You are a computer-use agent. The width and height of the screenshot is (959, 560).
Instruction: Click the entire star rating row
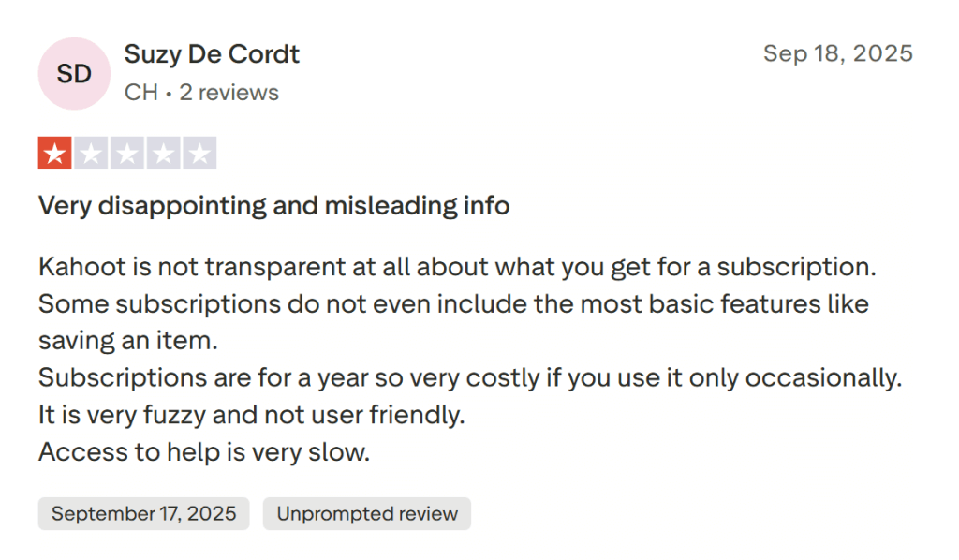(127, 152)
